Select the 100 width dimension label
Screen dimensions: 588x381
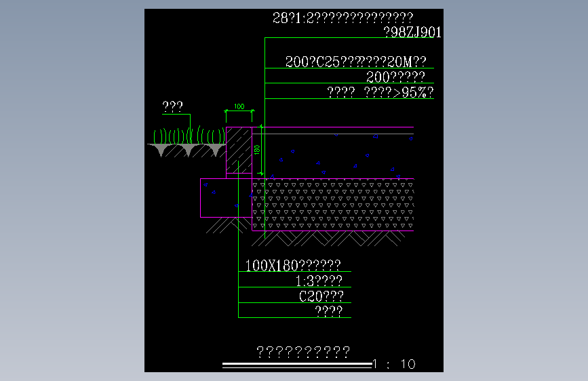tap(239, 106)
